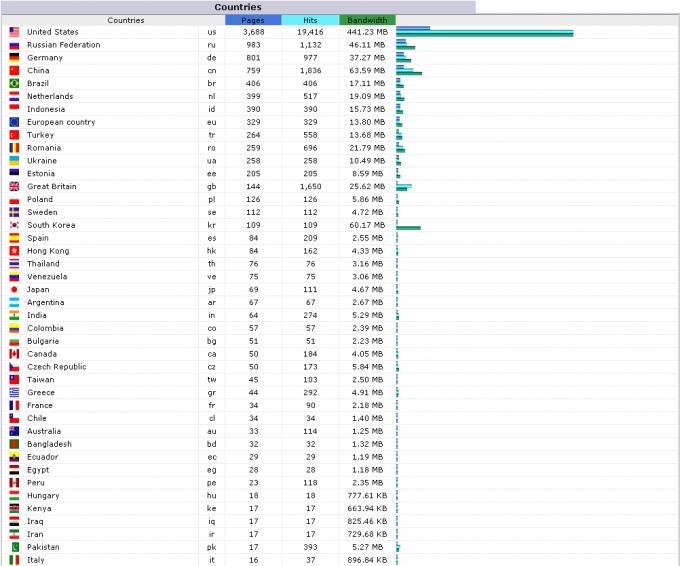The image size is (682, 566).
Task: Click the Greece flag icon
Action: (14, 392)
